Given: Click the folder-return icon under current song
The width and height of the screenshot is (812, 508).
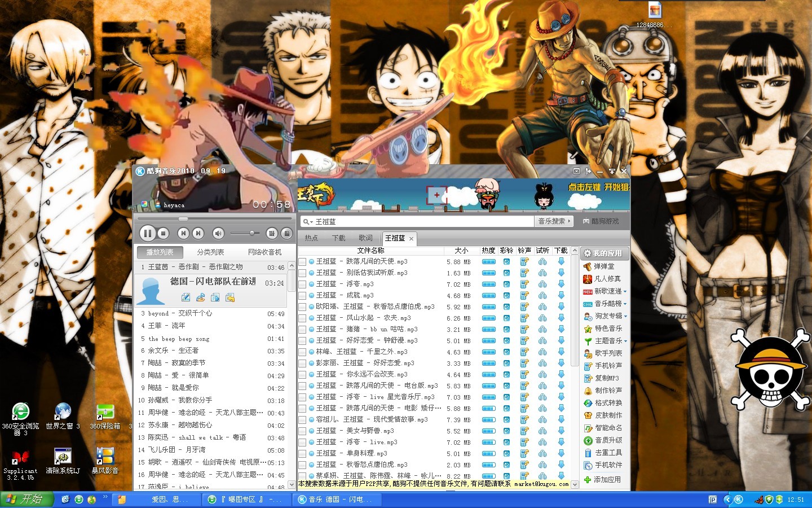Looking at the screenshot, I should coord(230,297).
